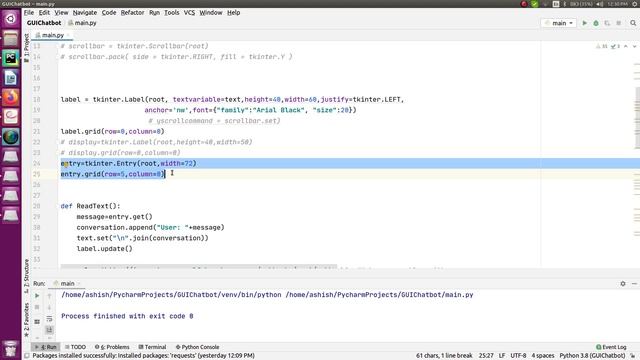Click the Stop icon in the top toolbar
This screenshot has height=360, width=640.
[x=619, y=23]
